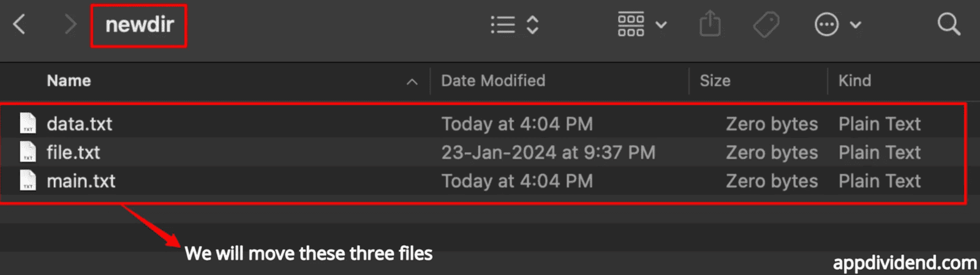Click the Tags icon

[x=766, y=25]
